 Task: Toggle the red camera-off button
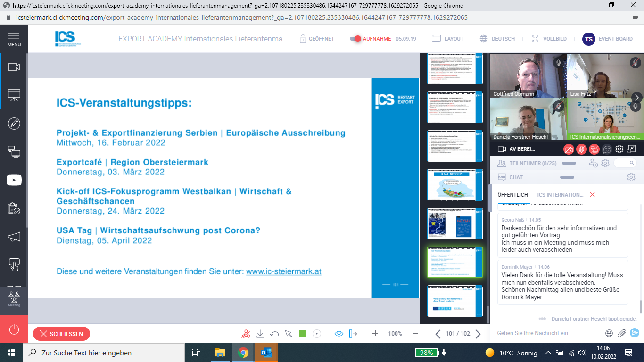click(x=569, y=149)
